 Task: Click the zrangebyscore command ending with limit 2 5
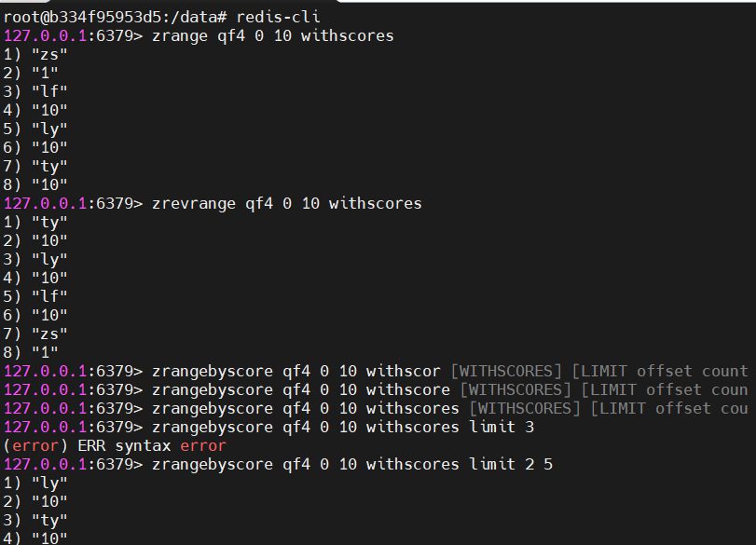pyautogui.click(x=352, y=465)
